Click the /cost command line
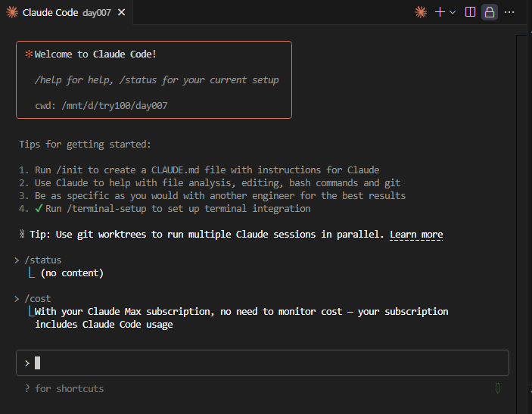532x414 pixels. tap(38, 299)
